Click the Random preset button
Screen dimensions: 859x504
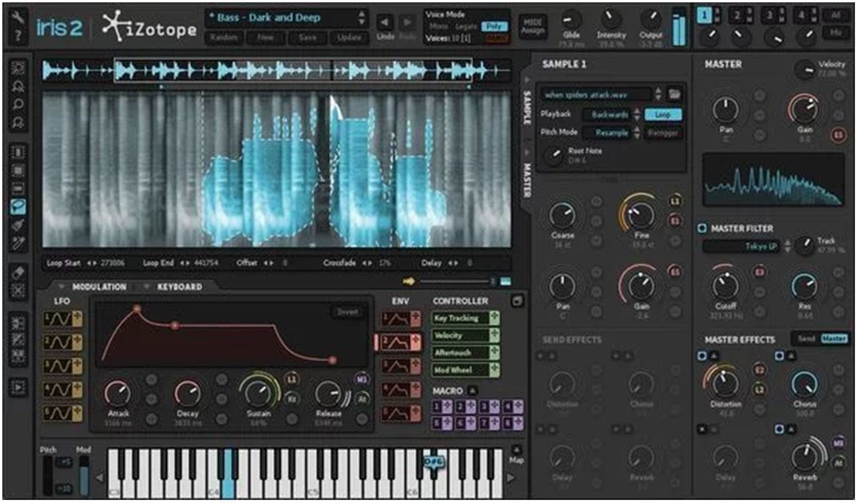coord(223,38)
